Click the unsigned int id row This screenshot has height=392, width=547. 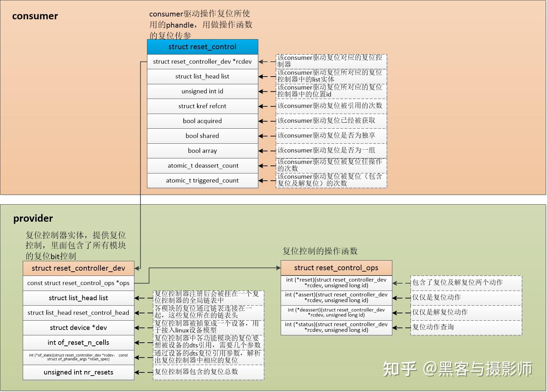(202, 91)
